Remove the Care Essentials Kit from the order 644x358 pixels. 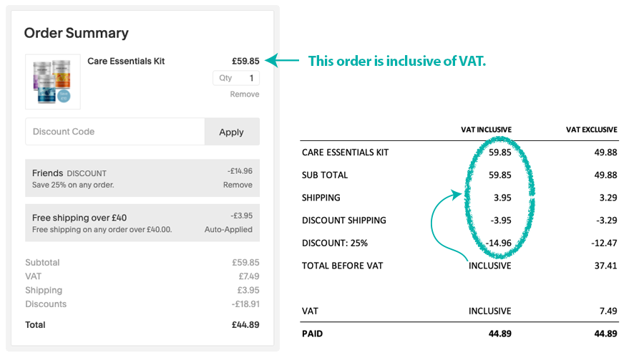tap(244, 95)
